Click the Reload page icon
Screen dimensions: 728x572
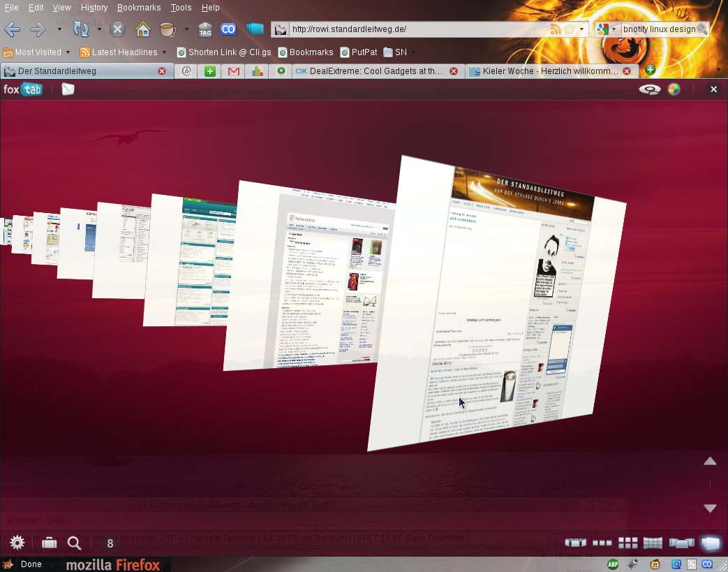81,29
